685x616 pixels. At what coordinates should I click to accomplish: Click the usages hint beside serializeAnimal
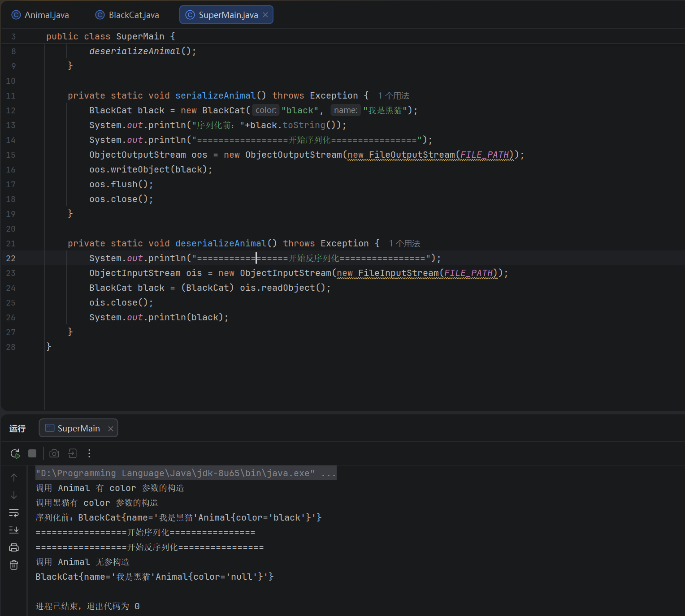click(x=394, y=95)
